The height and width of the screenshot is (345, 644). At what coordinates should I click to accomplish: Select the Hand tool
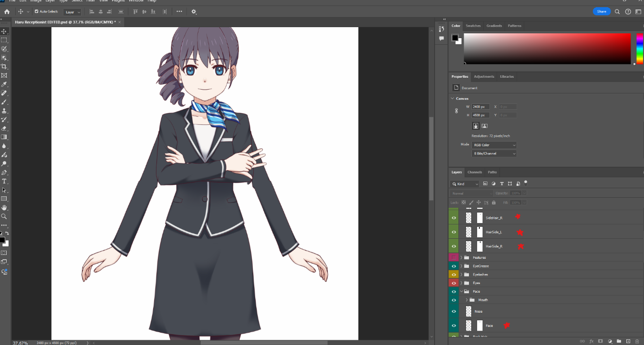(x=4, y=208)
